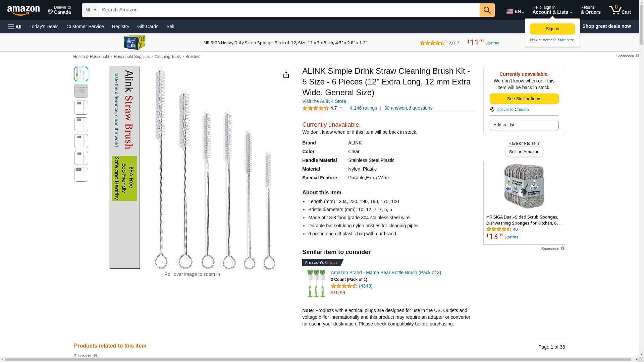Expand the EN language selector
The image size is (644, 362).
coord(515,11)
